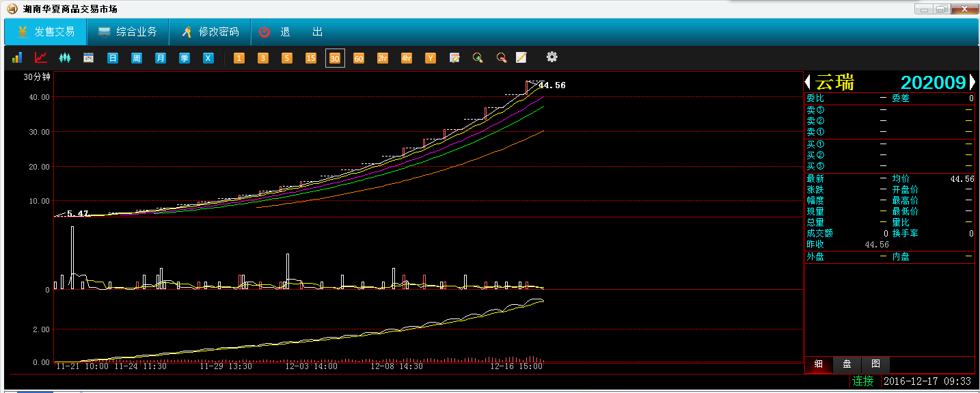
Task: Click the bar chart quotes icon
Action: (17, 58)
